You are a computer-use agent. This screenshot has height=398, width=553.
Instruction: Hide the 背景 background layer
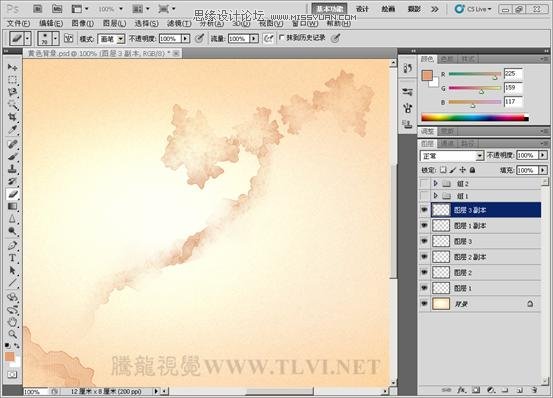[x=424, y=304]
